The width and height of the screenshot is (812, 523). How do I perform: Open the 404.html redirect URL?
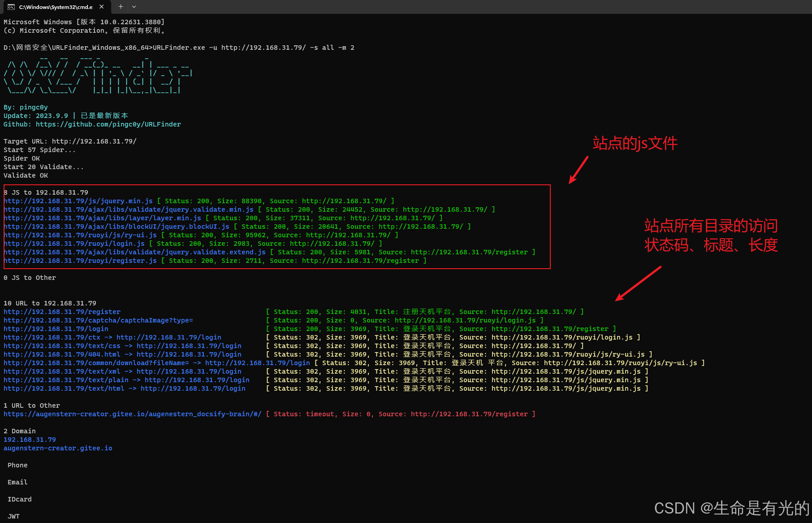click(x=62, y=354)
